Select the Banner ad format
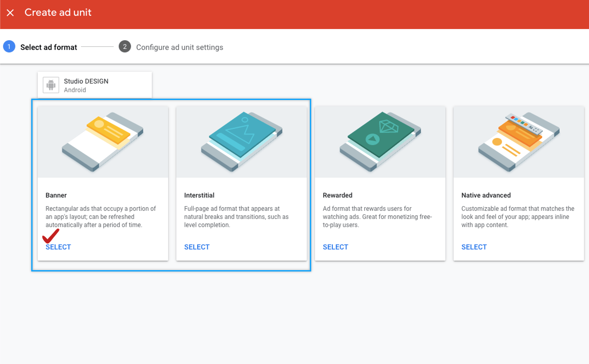This screenshot has height=364, width=589. point(58,247)
